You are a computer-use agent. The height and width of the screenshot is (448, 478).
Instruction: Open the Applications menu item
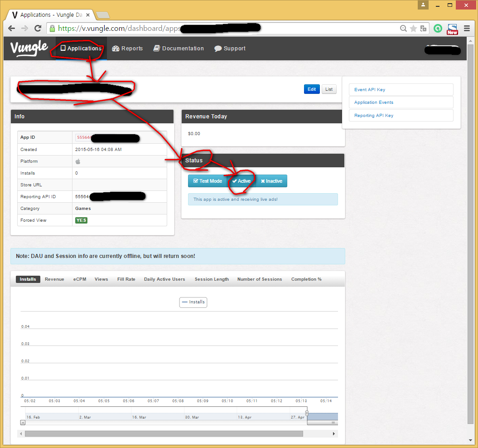[x=81, y=48]
